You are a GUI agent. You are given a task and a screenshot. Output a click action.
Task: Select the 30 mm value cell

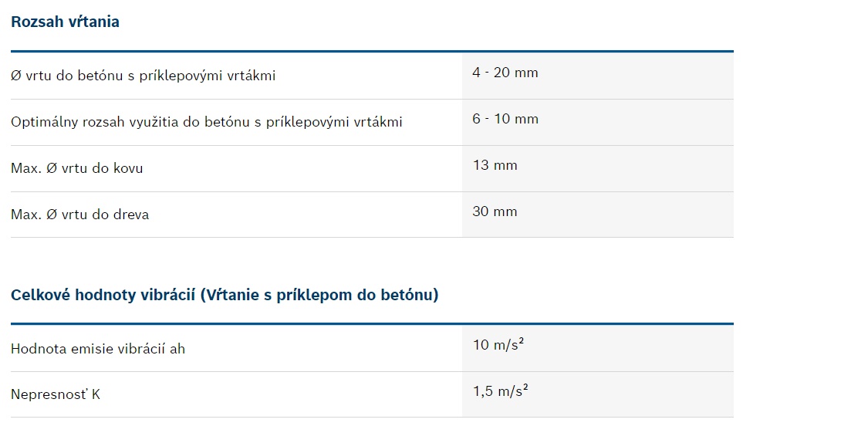[x=598, y=215]
